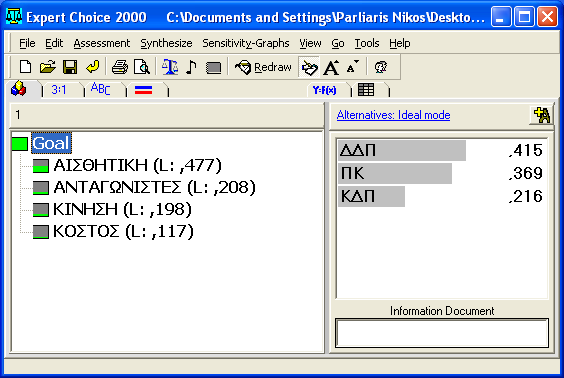The width and height of the screenshot is (564, 378).
Task: Click the ,369 priority value
Action: (x=526, y=173)
